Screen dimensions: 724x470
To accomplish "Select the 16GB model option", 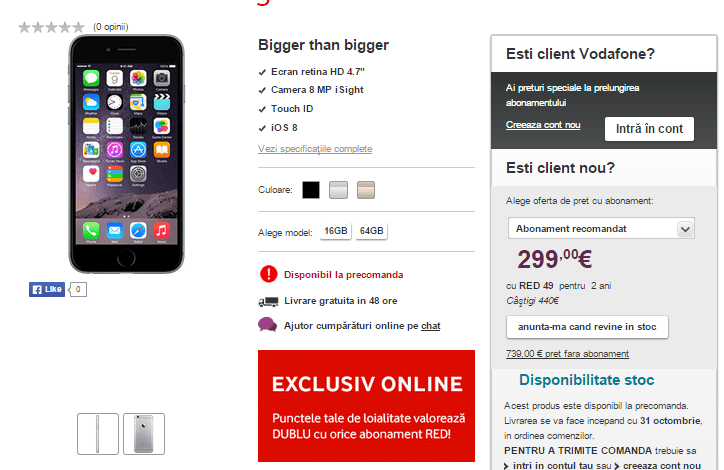I will point(336,231).
